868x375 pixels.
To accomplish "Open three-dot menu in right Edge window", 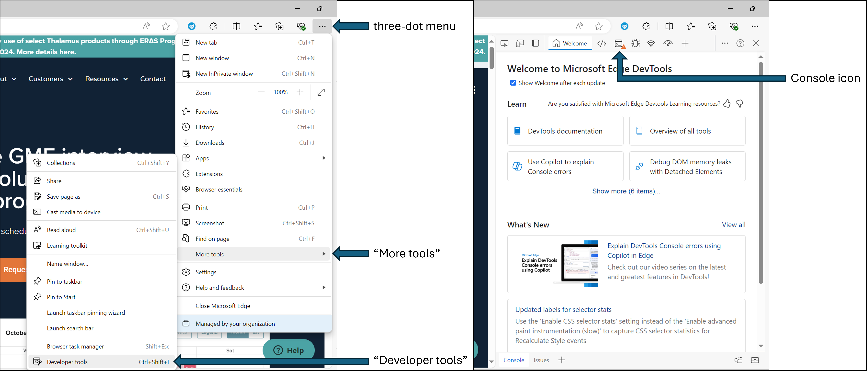I will [x=755, y=26].
